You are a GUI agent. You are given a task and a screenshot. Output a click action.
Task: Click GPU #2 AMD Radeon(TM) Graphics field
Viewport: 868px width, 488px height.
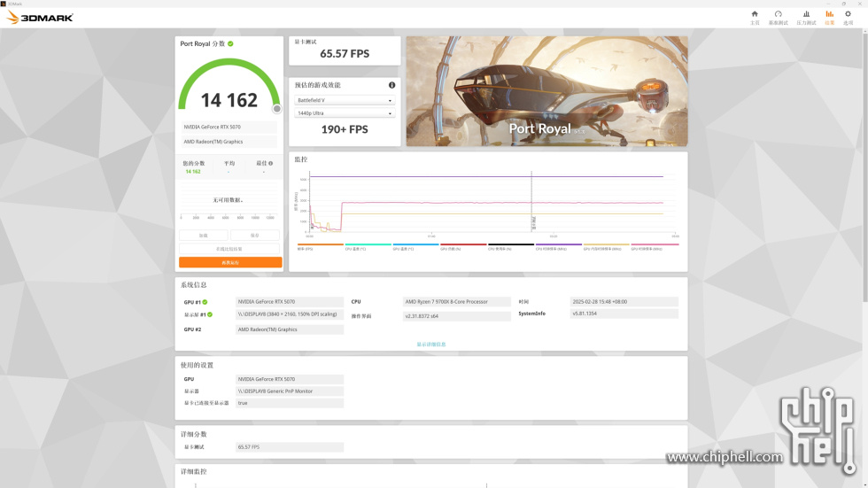[x=290, y=329]
